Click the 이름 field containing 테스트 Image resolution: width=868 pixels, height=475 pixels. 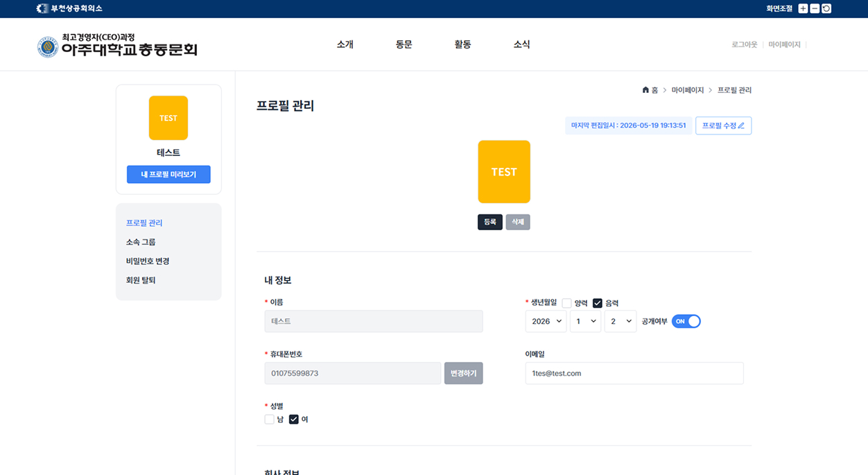(374, 321)
